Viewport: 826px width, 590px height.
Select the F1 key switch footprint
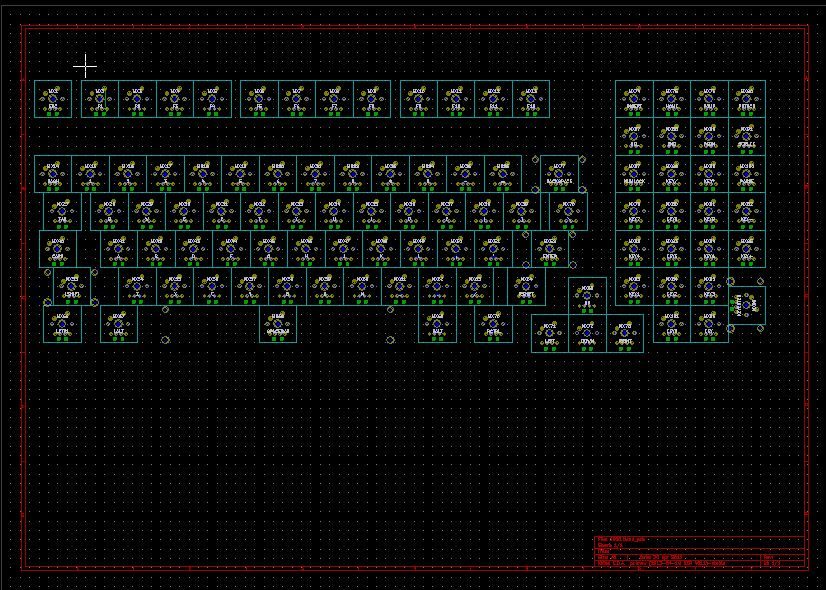[100, 99]
